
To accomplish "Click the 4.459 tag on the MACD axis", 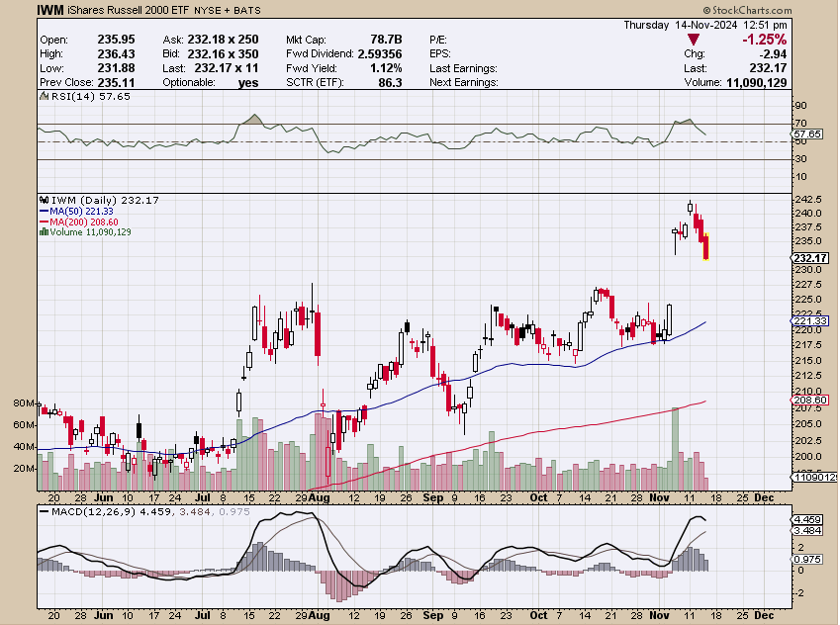I will pos(808,519).
